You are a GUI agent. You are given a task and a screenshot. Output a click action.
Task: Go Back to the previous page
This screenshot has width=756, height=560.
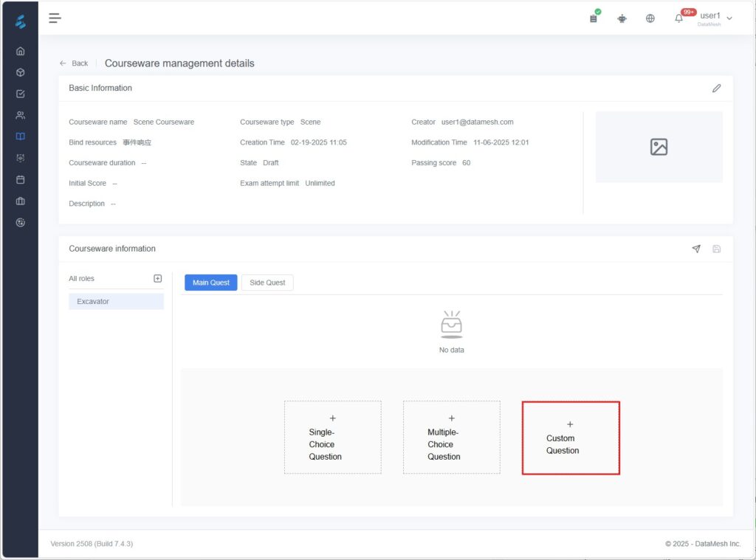click(74, 63)
